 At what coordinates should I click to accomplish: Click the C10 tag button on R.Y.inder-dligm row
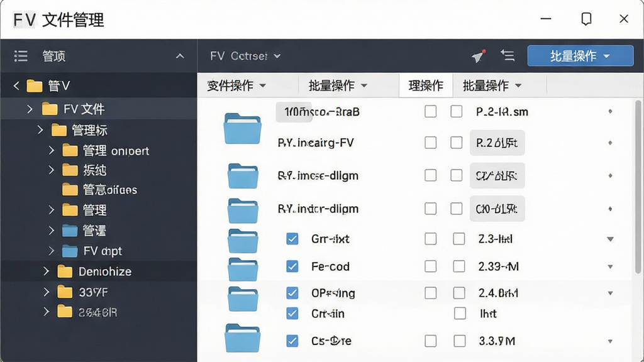pyautogui.click(x=497, y=209)
